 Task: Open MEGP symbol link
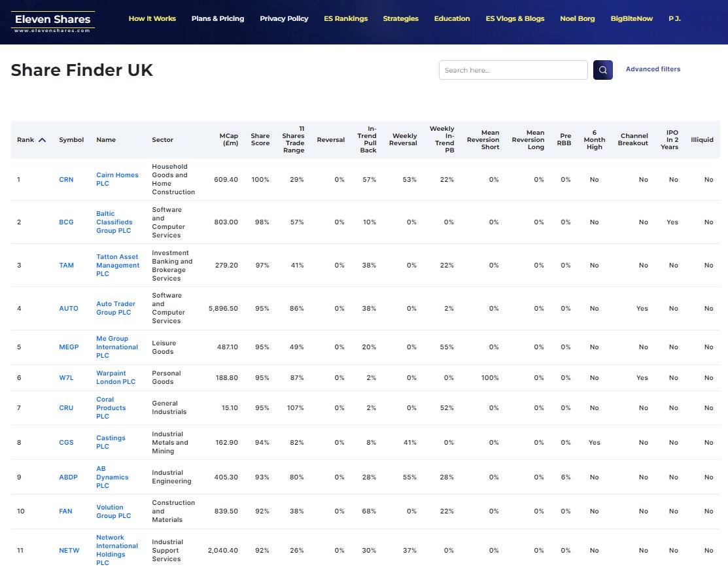[69, 347]
